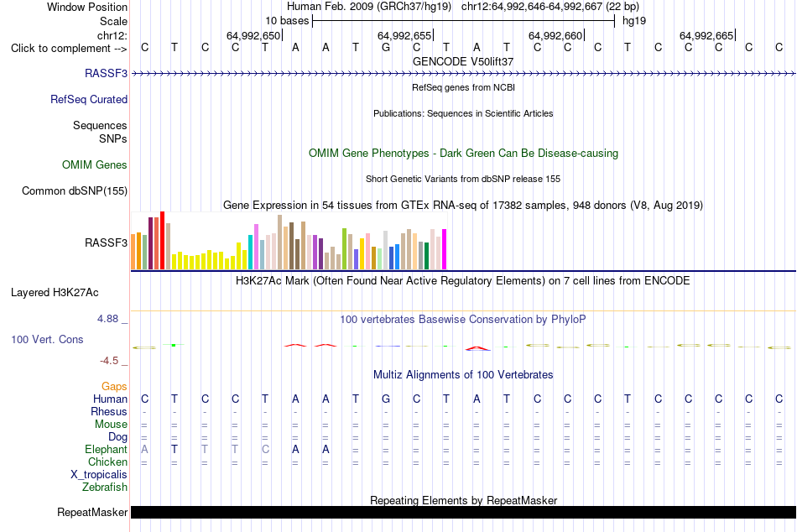Viewport: 797px width, 532px height.
Task: Select the Zebrafish species label
Action: (x=104, y=488)
